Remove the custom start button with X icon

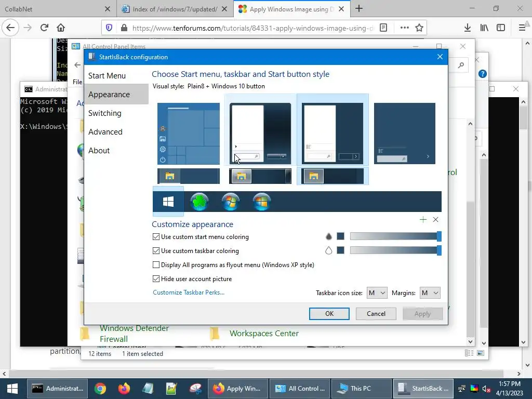436,220
